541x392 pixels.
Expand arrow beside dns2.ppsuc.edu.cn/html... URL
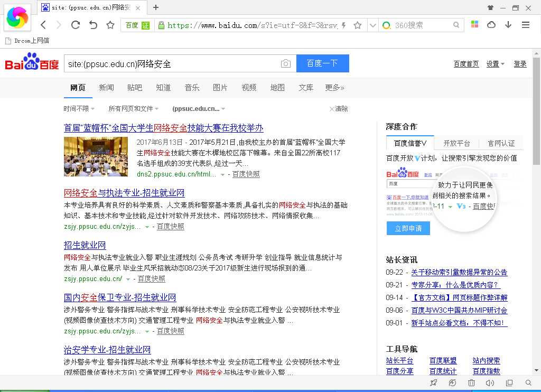tap(222, 175)
